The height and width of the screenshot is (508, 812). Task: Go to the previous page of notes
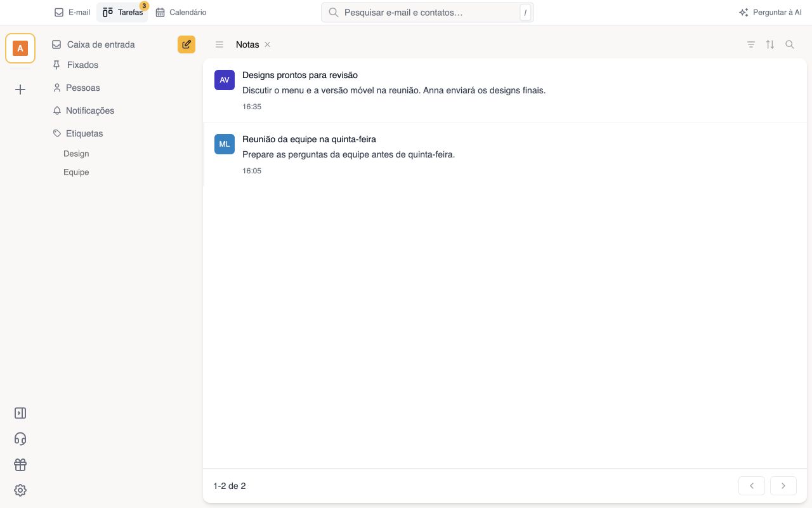click(x=752, y=486)
